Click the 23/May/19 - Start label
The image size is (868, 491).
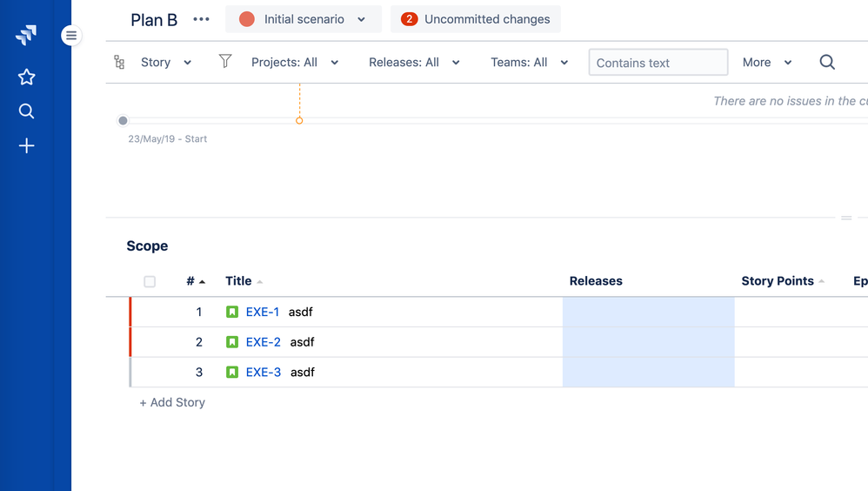click(167, 139)
